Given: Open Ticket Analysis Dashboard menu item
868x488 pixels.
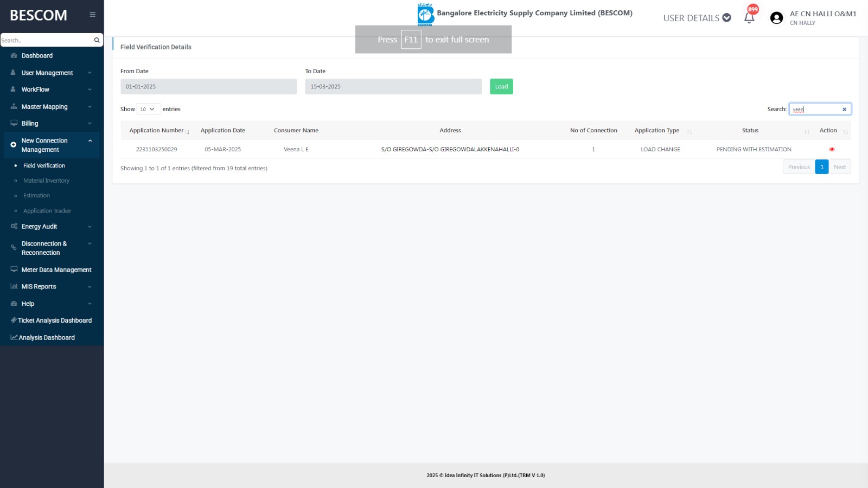Looking at the screenshot, I should (x=55, y=320).
